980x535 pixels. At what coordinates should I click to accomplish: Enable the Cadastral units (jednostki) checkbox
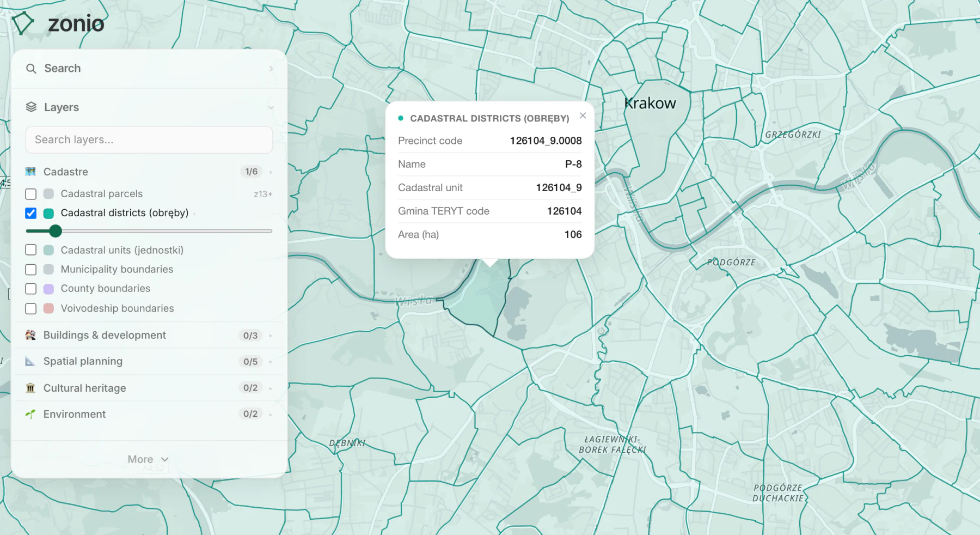tap(31, 250)
